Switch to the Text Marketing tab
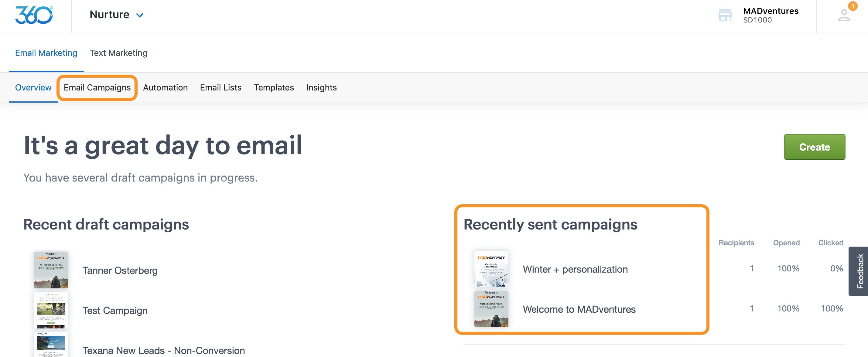 pyautogui.click(x=118, y=53)
